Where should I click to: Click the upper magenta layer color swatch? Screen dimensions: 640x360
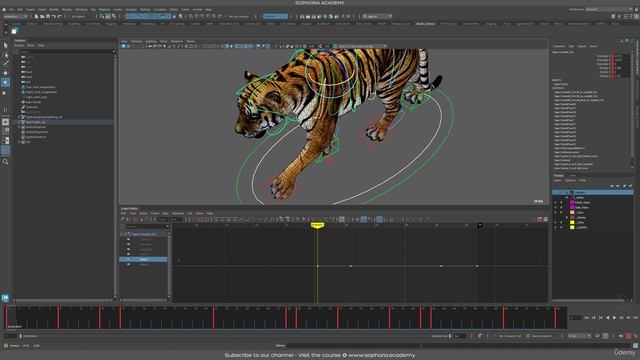click(x=572, y=202)
